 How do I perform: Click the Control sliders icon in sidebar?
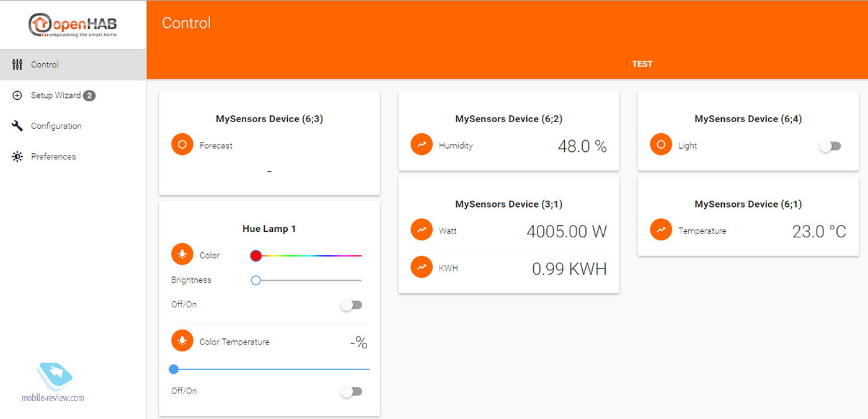(17, 64)
